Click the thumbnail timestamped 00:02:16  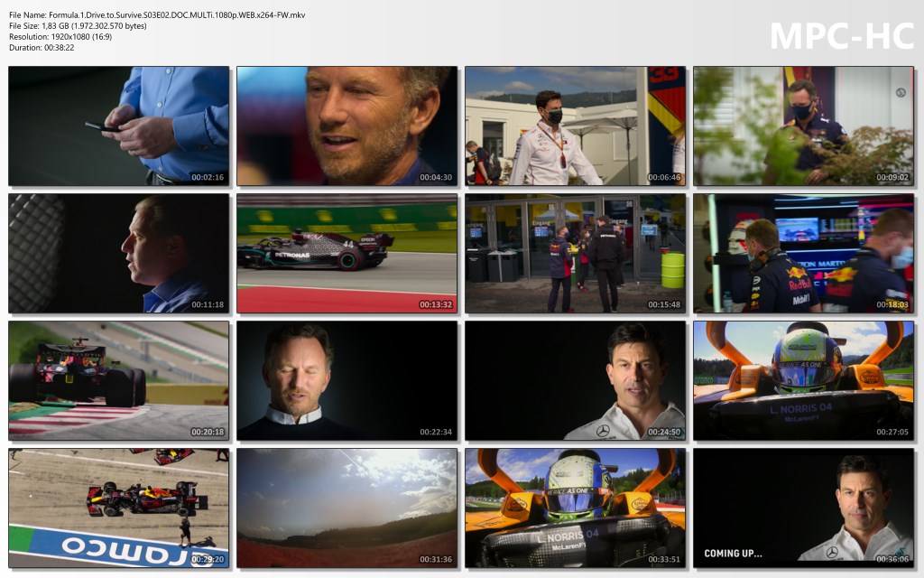point(118,126)
